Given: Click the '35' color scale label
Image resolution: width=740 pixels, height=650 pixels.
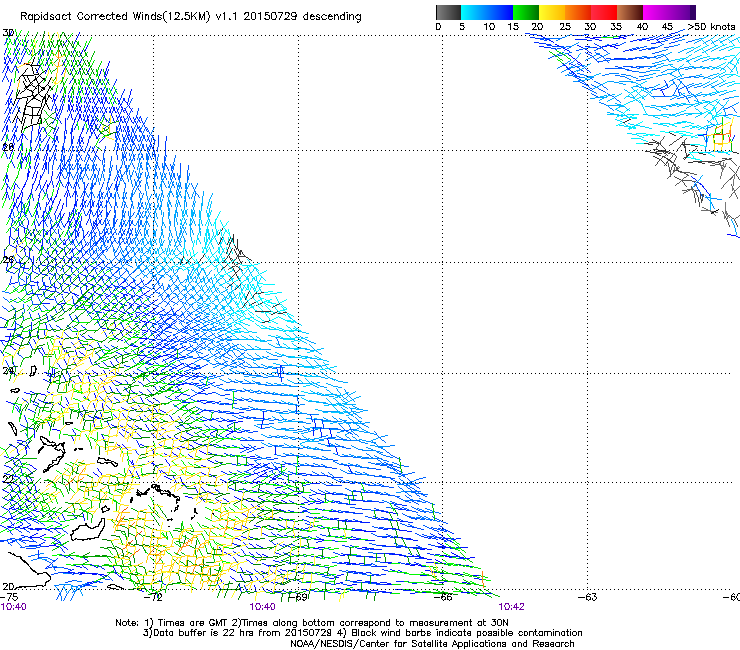Looking at the screenshot, I should (x=616, y=27).
